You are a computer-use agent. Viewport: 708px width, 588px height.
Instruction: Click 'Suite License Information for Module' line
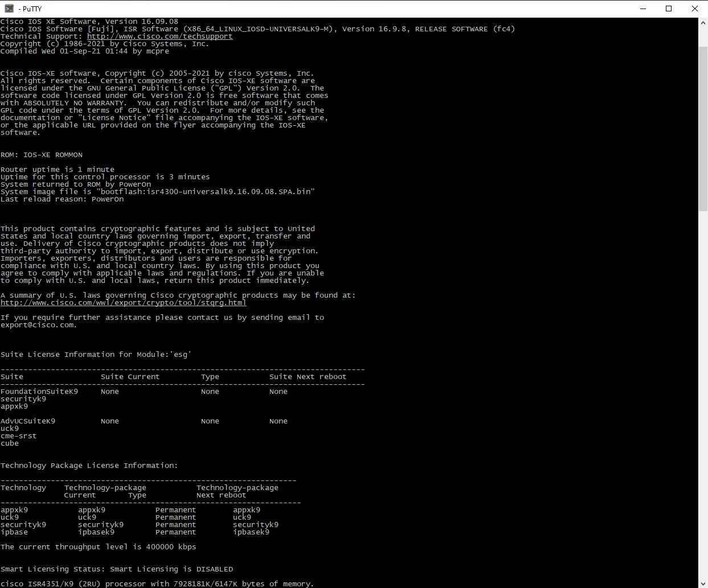pyautogui.click(x=96, y=355)
